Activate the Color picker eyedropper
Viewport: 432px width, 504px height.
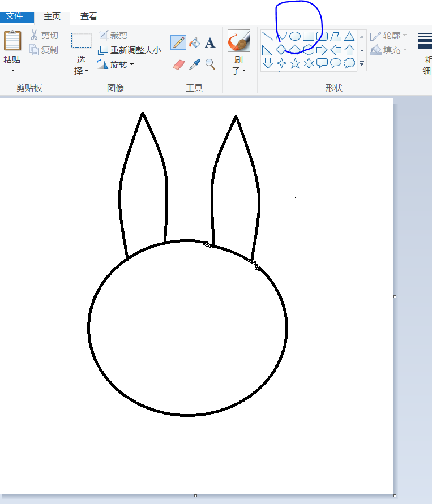pyautogui.click(x=194, y=64)
